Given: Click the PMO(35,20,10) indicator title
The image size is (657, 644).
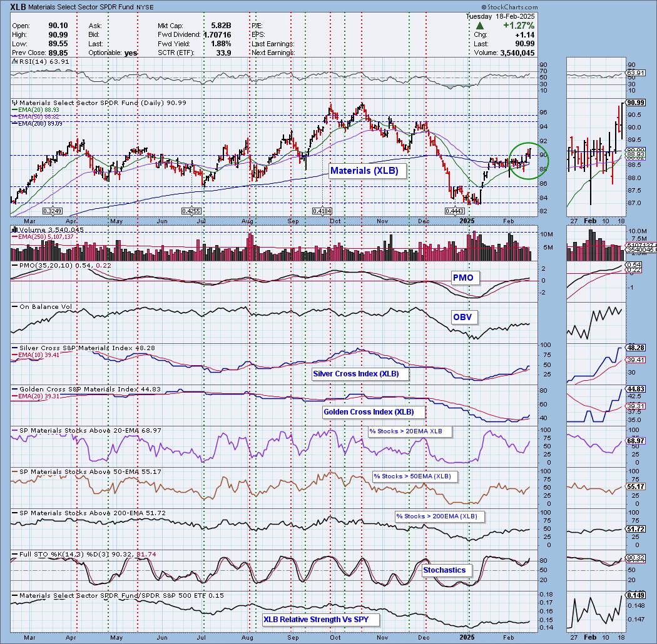Looking at the screenshot, I should (61, 266).
